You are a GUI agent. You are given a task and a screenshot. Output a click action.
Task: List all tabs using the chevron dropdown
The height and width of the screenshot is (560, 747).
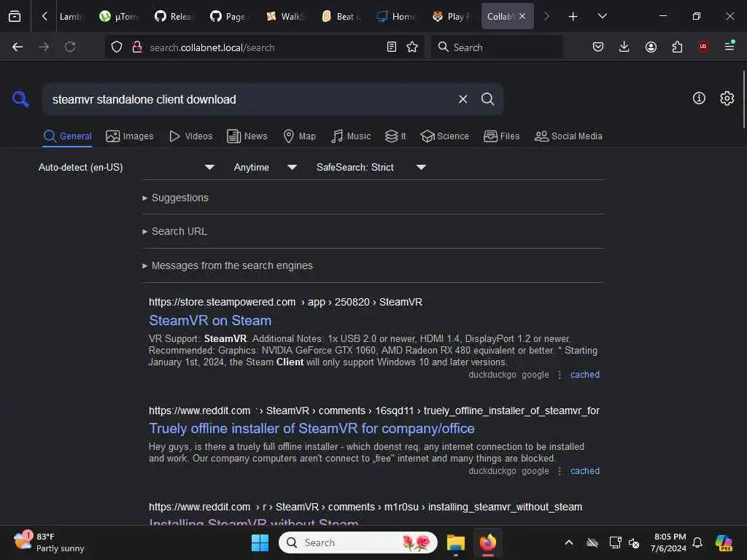click(x=602, y=16)
